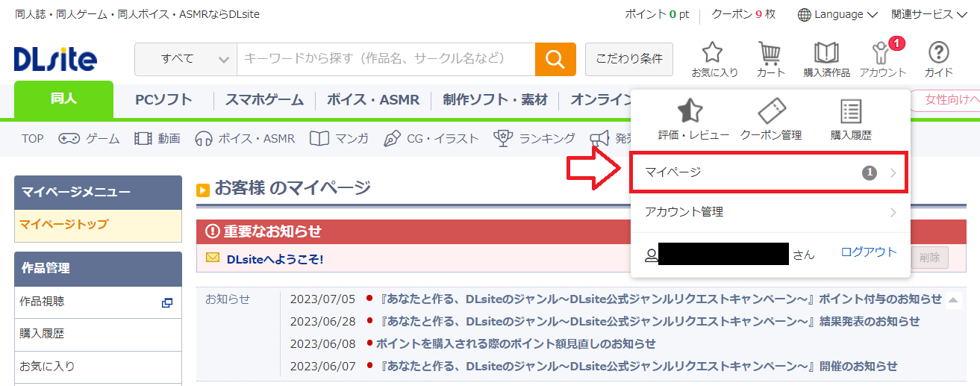Open favorites star icon お気に入り

tap(714, 59)
